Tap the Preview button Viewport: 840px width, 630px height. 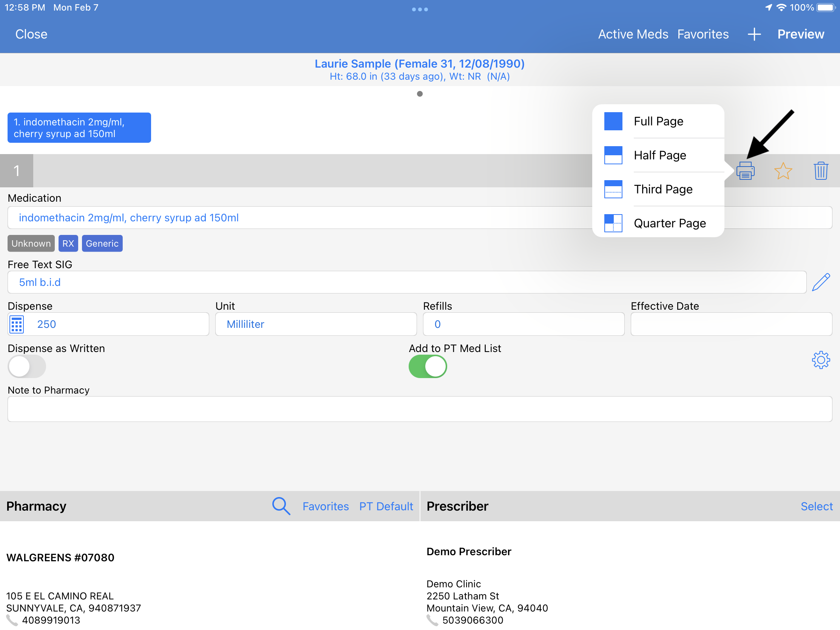point(800,34)
